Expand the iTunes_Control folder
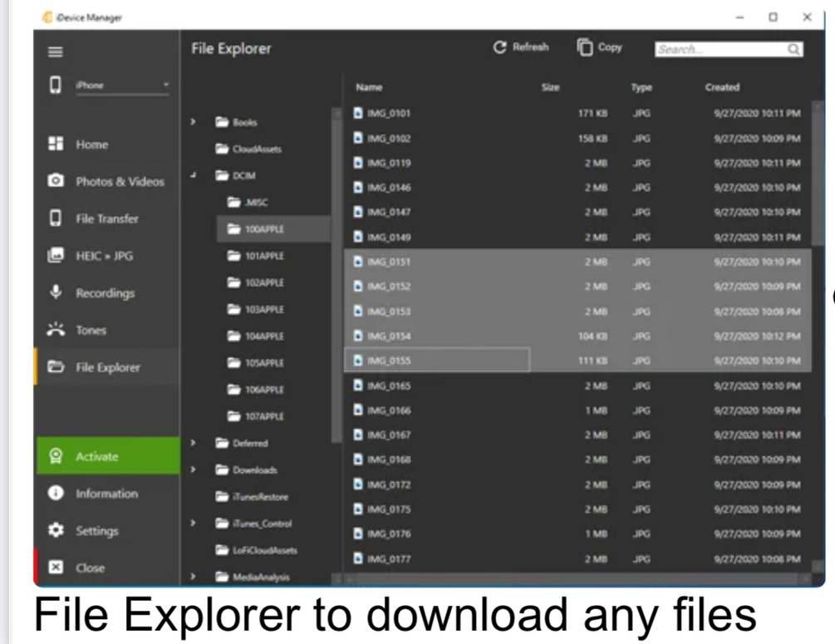The image size is (835, 644). point(193,523)
